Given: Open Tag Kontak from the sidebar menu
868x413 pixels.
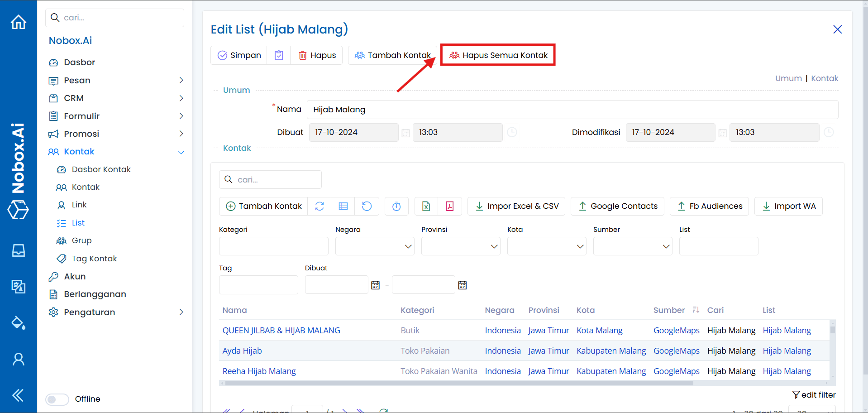Looking at the screenshot, I should tap(94, 258).
